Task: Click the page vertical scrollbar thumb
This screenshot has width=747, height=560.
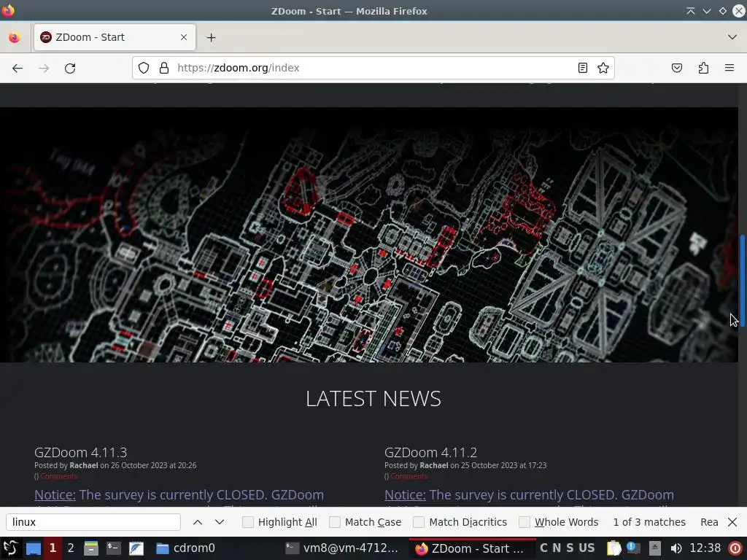Action: (x=742, y=281)
